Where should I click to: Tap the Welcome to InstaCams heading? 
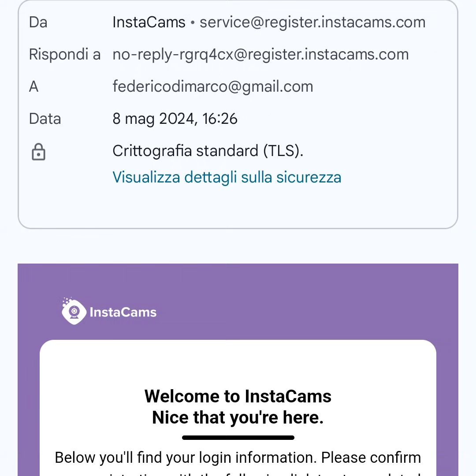238,396
